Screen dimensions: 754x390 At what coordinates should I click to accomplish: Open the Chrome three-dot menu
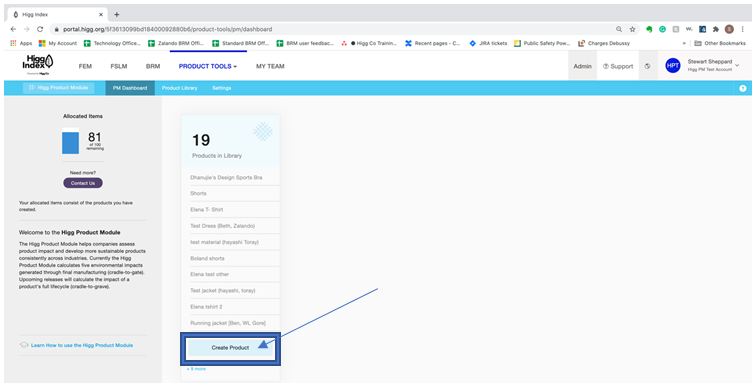742,29
